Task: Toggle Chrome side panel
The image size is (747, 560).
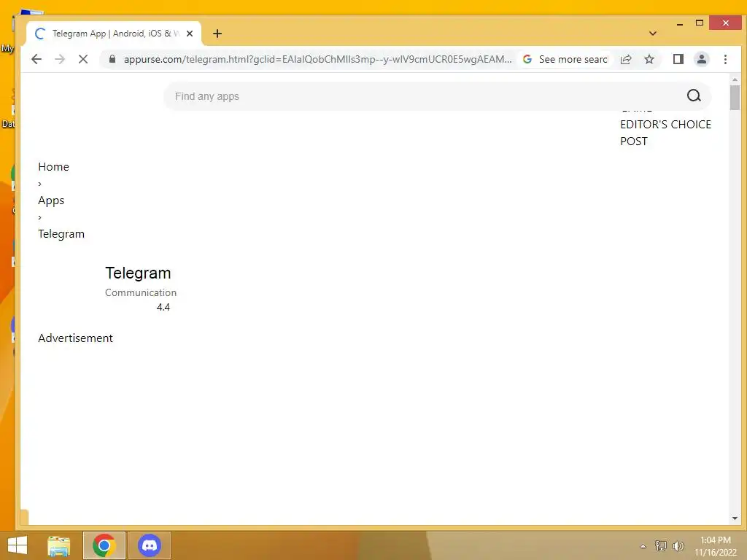Action: [x=678, y=59]
